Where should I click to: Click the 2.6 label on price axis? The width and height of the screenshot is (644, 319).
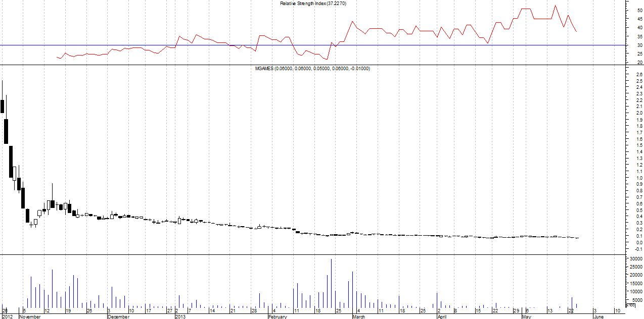pos(639,74)
